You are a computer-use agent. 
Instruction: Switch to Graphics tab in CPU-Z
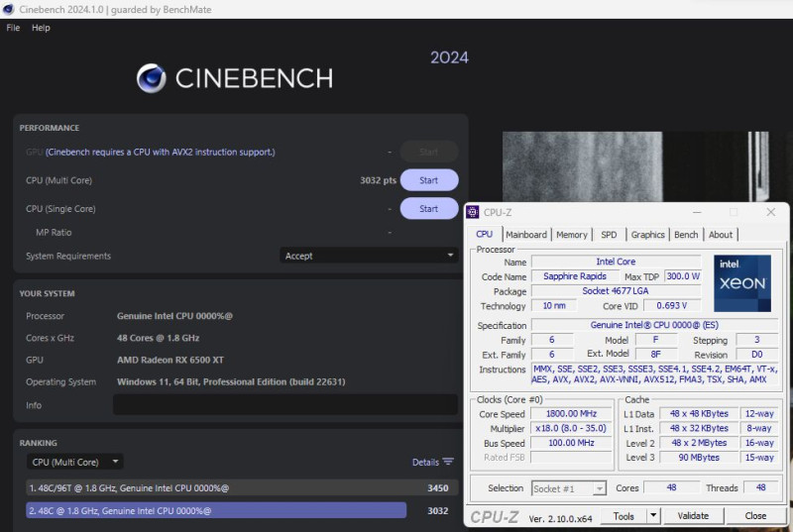647,235
